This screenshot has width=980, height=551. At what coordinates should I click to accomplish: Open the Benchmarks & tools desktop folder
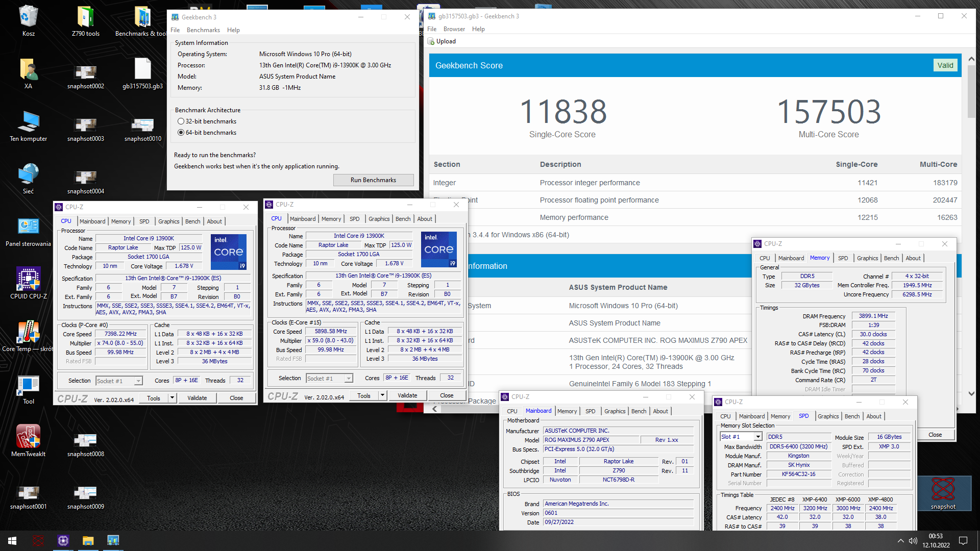142,20
